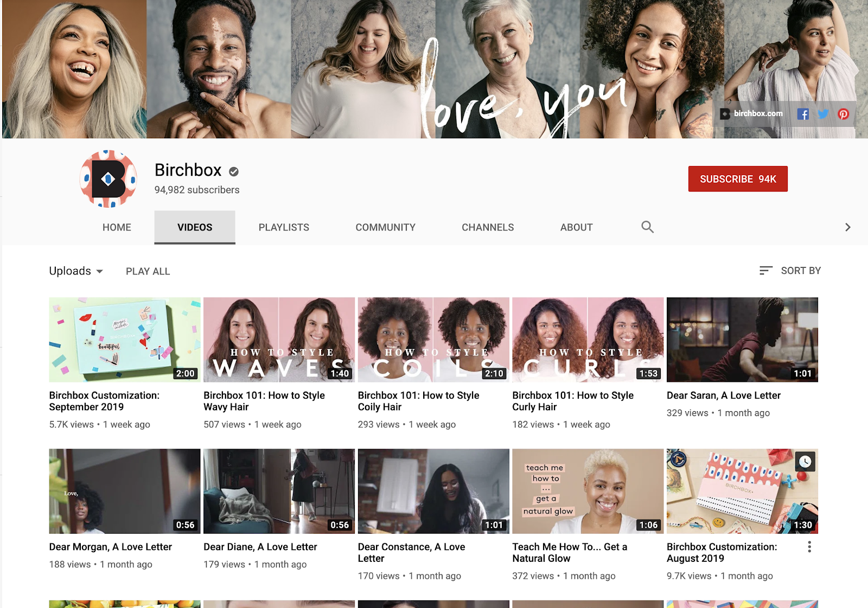Play the Dear Saran video thumbnail
Viewport: 868px width, 608px height.
pyautogui.click(x=742, y=340)
